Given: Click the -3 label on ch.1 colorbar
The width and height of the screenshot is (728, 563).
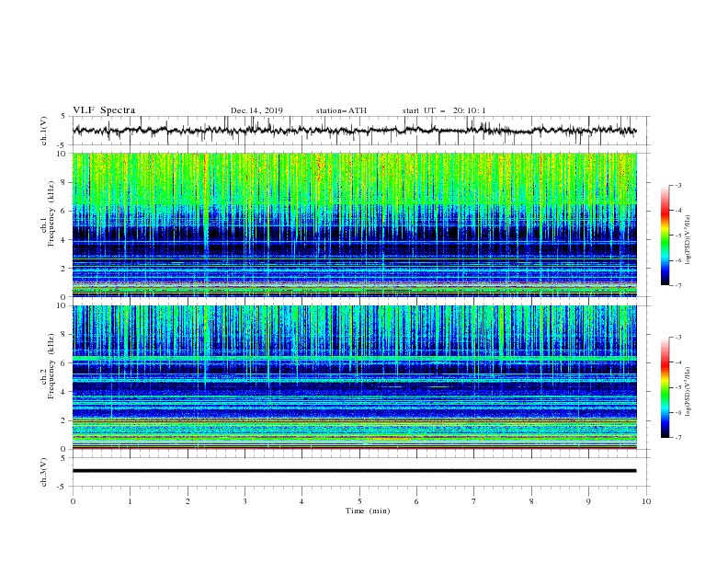Looking at the screenshot, I should click(x=678, y=185).
